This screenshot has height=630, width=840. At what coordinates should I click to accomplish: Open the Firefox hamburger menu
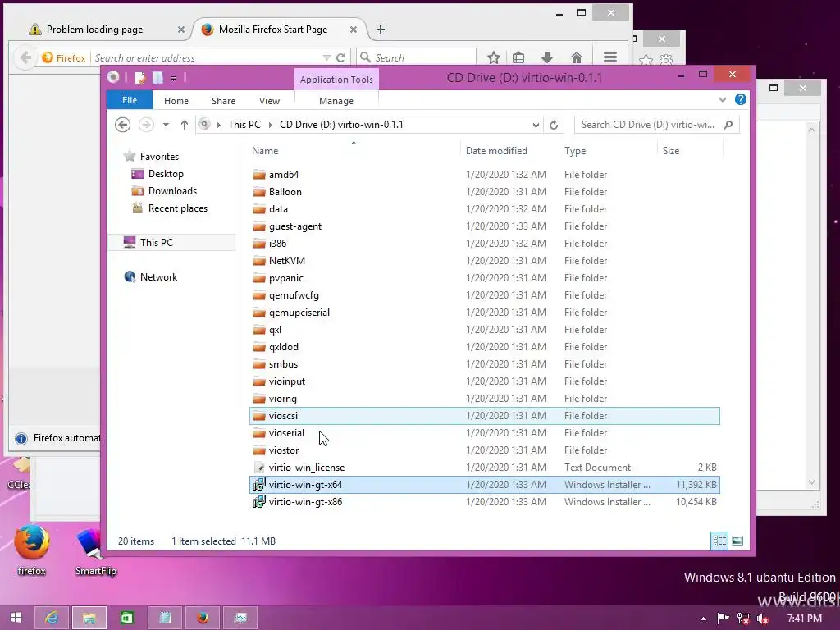[x=610, y=57]
